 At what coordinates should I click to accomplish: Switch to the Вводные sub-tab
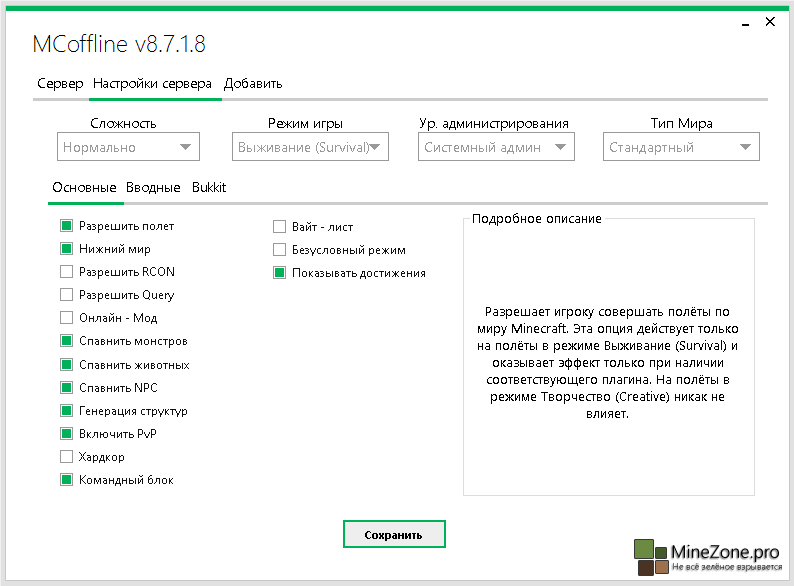click(153, 187)
